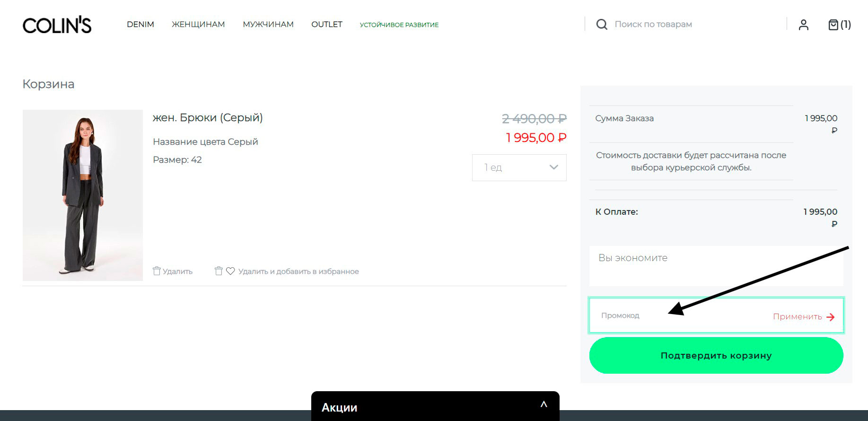
Task: Click Удалить и добавить в избранное
Action: pyautogui.click(x=298, y=272)
